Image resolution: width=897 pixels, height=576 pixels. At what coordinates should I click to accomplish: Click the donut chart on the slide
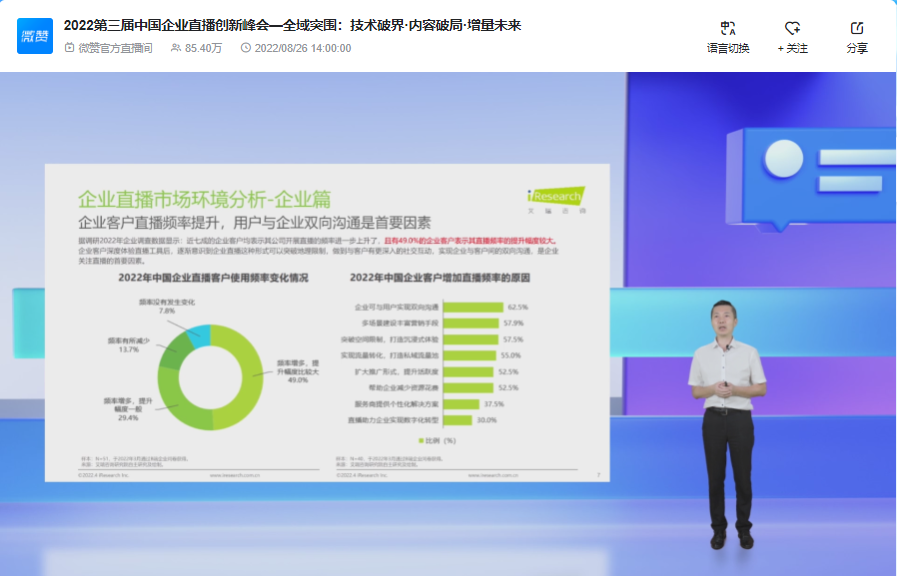211,377
